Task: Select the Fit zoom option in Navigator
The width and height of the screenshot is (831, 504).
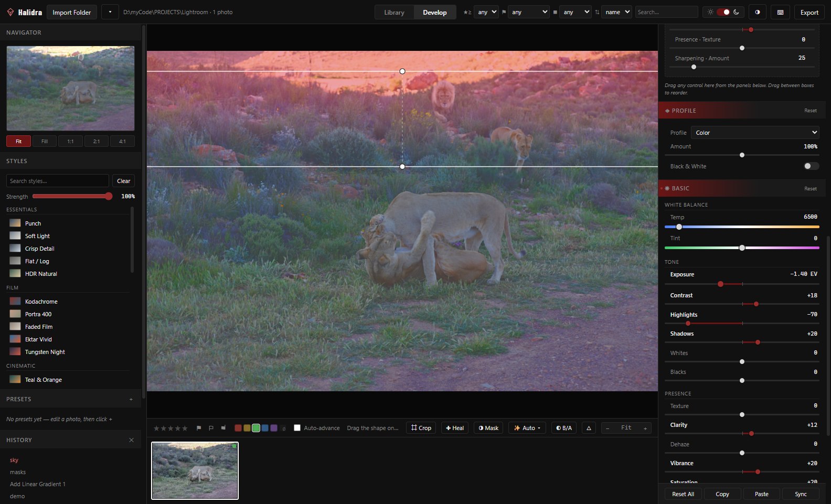Action: pyautogui.click(x=18, y=141)
